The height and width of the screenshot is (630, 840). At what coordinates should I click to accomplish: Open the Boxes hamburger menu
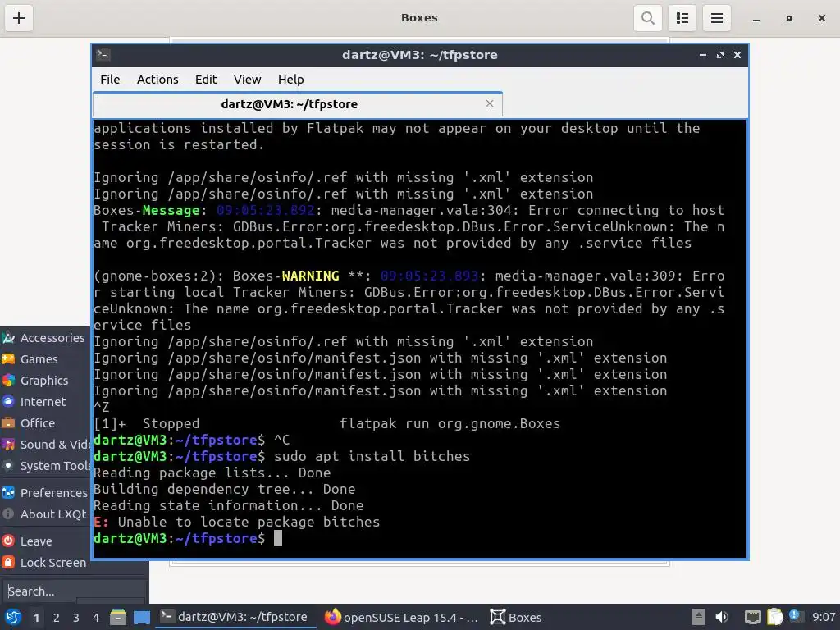coord(717,18)
